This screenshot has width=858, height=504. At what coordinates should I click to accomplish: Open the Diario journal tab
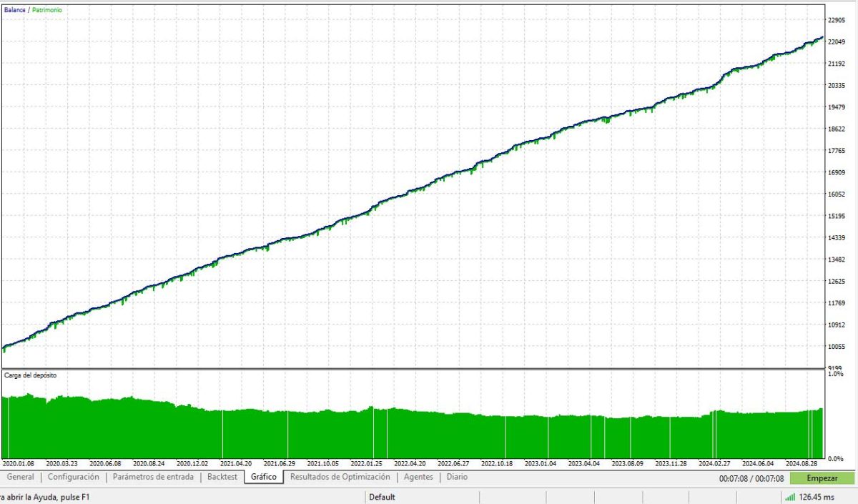[457, 477]
